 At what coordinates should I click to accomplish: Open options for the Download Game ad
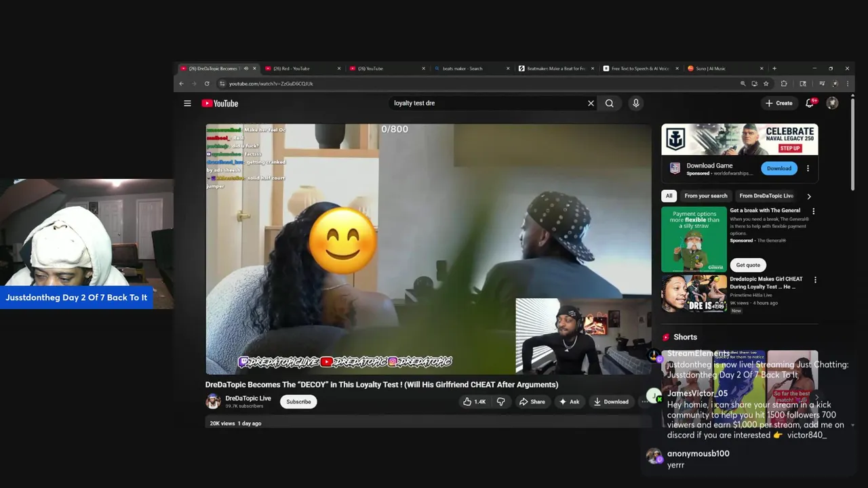click(808, 168)
